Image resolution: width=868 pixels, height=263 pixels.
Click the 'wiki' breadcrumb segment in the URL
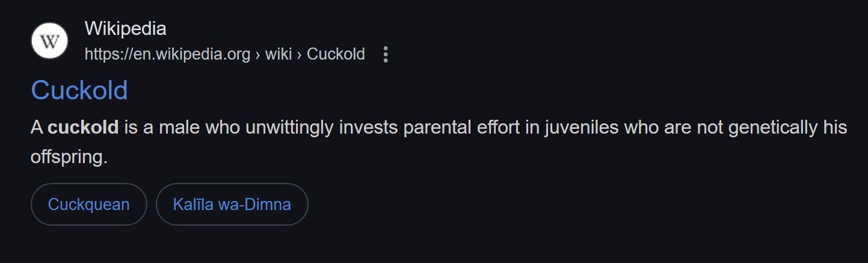coord(279,54)
